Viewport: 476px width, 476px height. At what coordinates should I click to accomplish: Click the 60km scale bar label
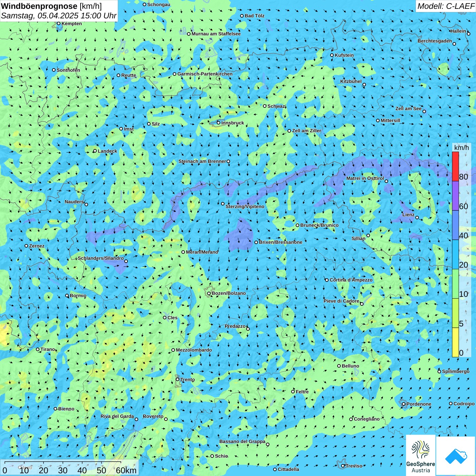pyautogui.click(x=126, y=470)
